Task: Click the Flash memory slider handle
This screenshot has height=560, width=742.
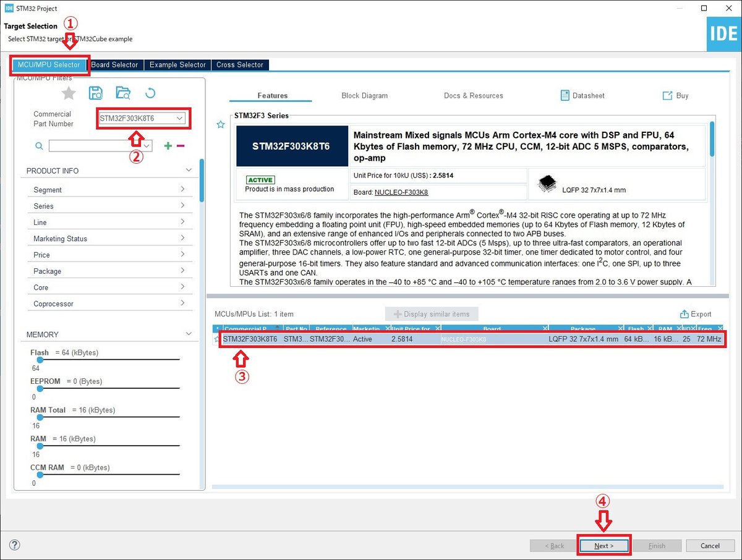Action: click(40, 360)
